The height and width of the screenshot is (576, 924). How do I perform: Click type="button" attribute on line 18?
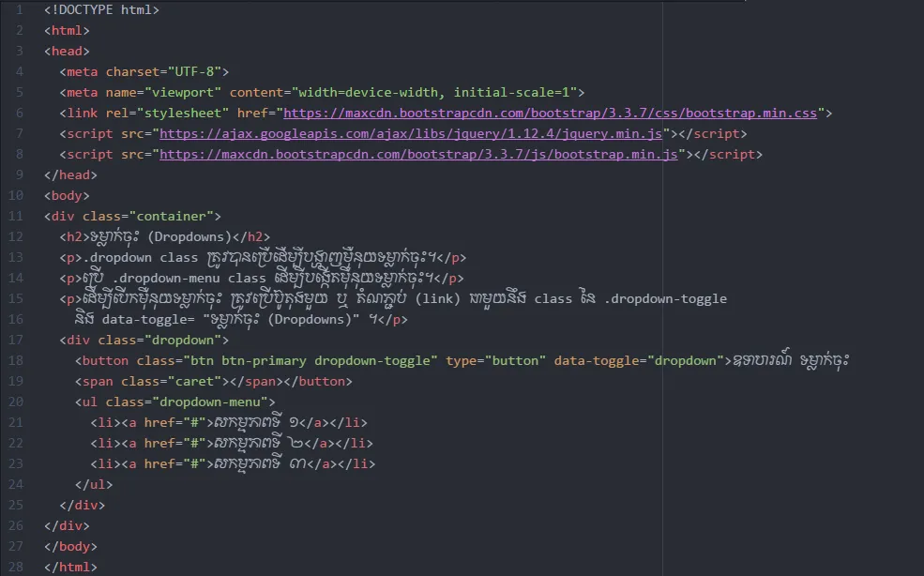(495, 360)
